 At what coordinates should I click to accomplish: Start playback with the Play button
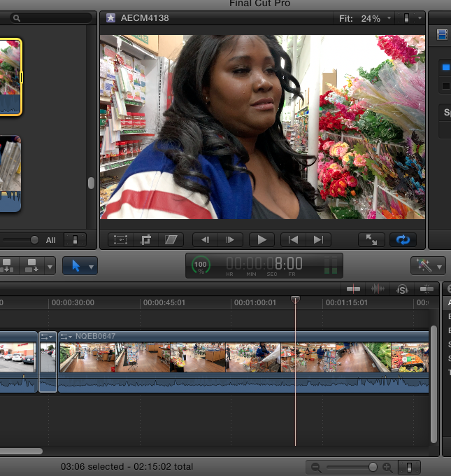(x=262, y=240)
